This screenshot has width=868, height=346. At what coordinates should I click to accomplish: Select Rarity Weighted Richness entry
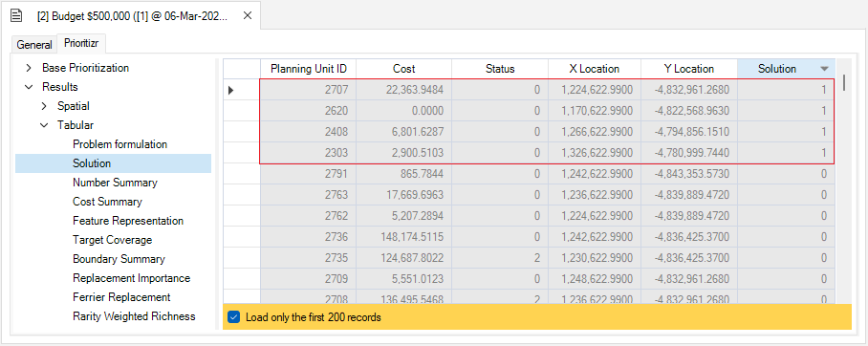(134, 316)
